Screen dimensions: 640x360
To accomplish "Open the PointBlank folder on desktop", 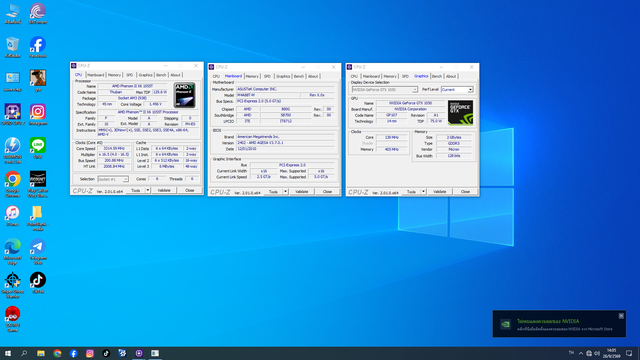I will point(38,218).
